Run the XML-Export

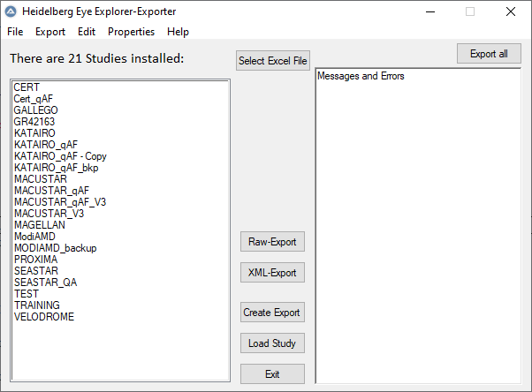(x=272, y=273)
